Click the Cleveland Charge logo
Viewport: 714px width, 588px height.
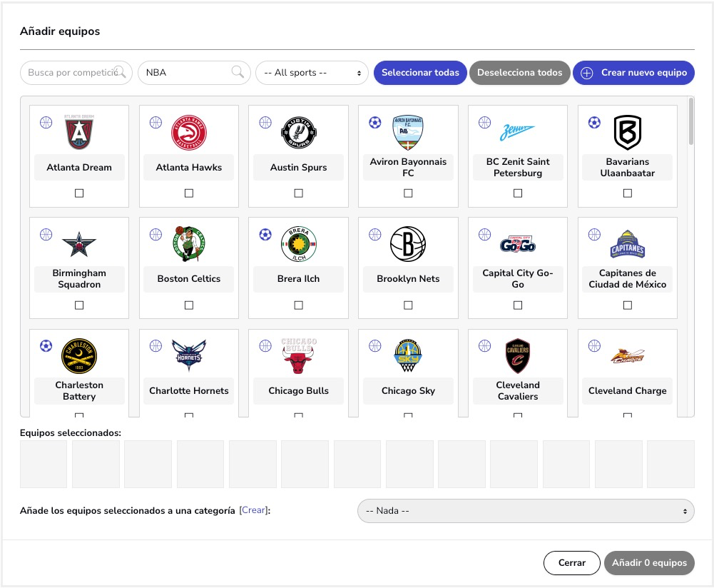(628, 356)
